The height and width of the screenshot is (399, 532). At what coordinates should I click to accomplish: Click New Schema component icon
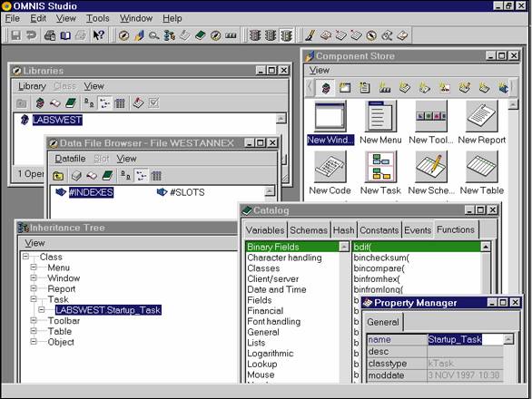tap(431, 167)
